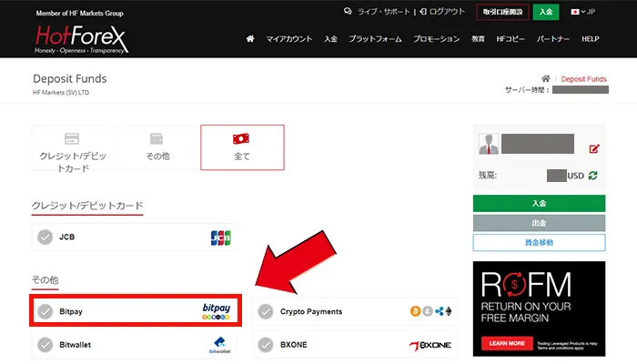Image resolution: width=637 pixels, height=364 pixels.
Task: Click the wallet icon for その他
Action: (157, 138)
